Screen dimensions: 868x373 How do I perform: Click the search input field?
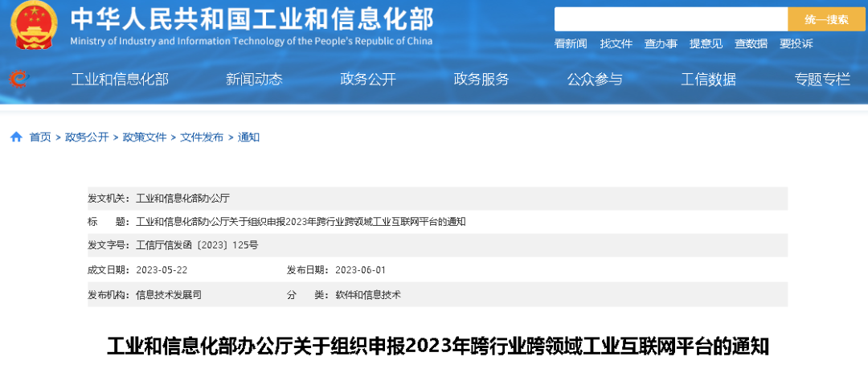coord(670,19)
